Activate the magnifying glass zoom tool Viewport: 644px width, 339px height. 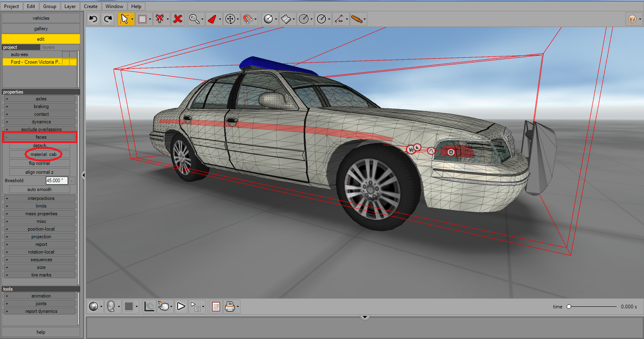point(194,19)
